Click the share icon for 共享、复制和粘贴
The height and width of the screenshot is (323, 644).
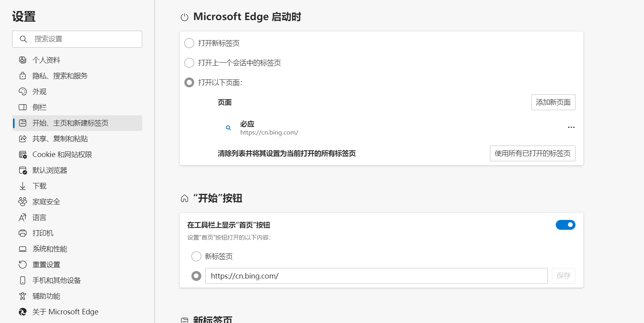point(23,138)
